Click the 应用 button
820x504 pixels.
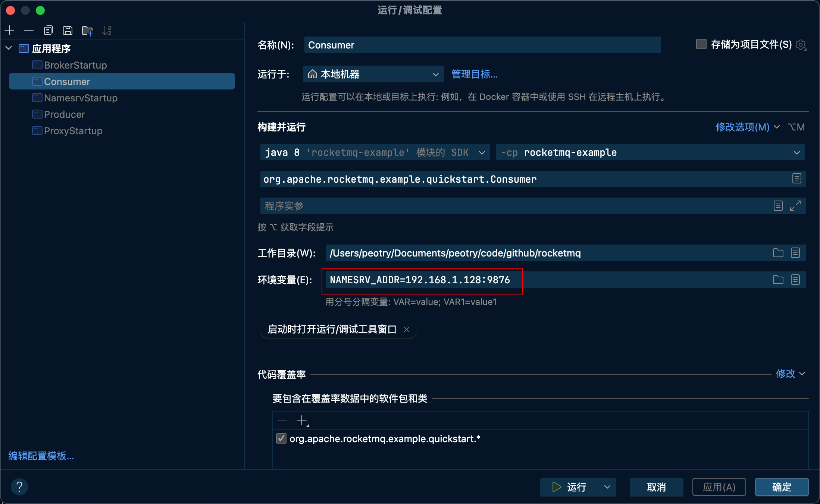point(719,487)
